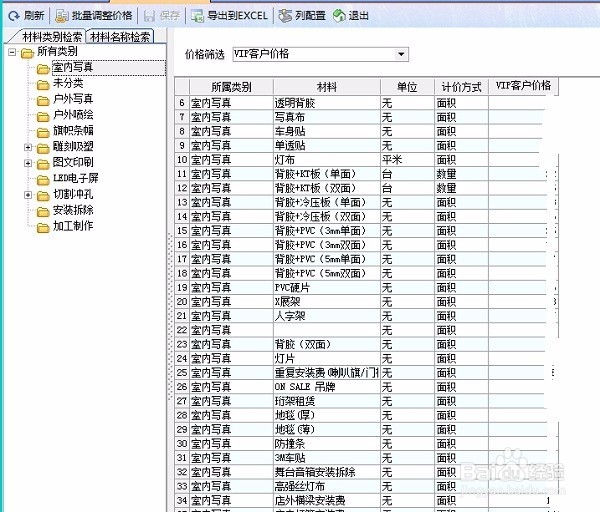Select the 未分类 folder icon
The height and width of the screenshot is (512, 600).
[43, 85]
